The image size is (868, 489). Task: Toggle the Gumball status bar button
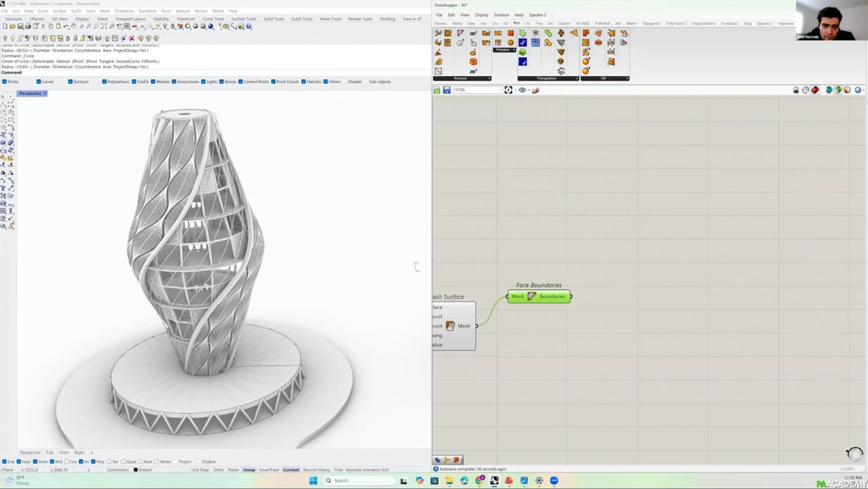[291, 470]
